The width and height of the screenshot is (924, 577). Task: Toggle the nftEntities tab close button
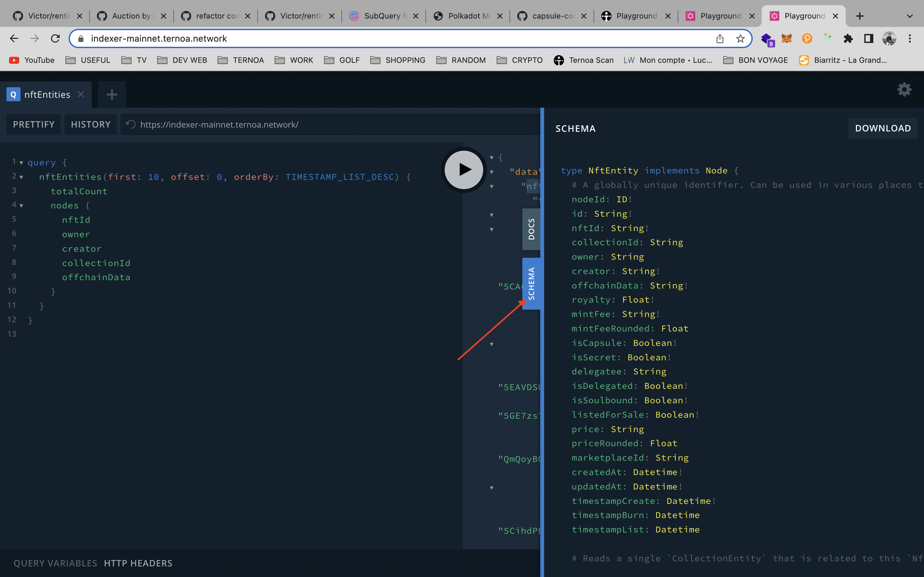(81, 94)
